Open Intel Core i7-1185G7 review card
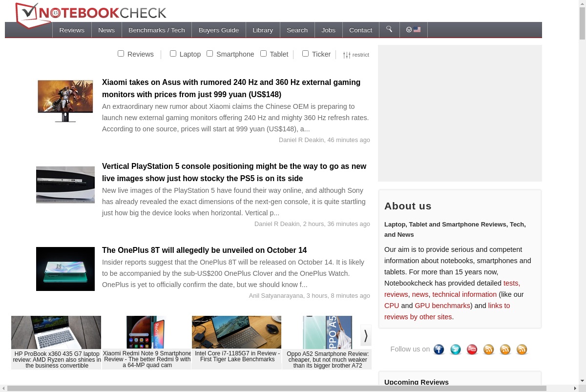The width and height of the screenshot is (586, 392). (237, 342)
